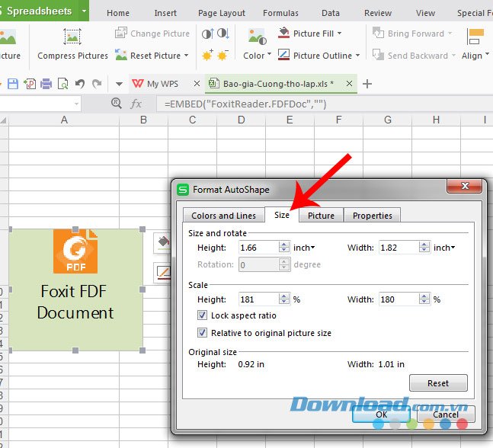Screen dimensions: 493x448
Task: Open the quick access toolbar customize arrow
Action: coord(119,84)
